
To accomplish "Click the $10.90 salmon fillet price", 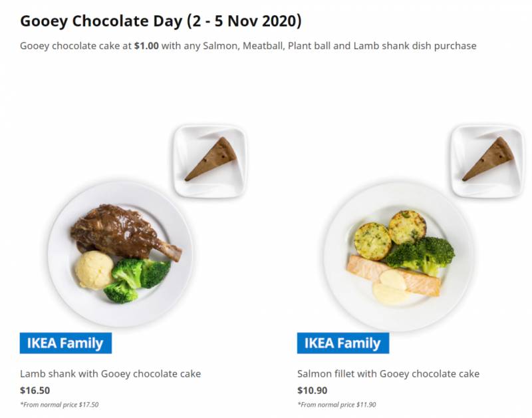I will pyautogui.click(x=312, y=391).
